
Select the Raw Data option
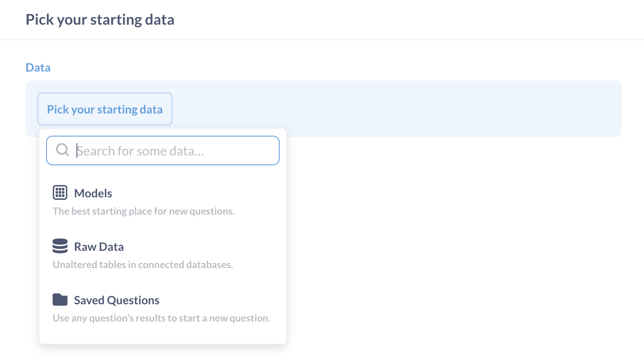163,255
